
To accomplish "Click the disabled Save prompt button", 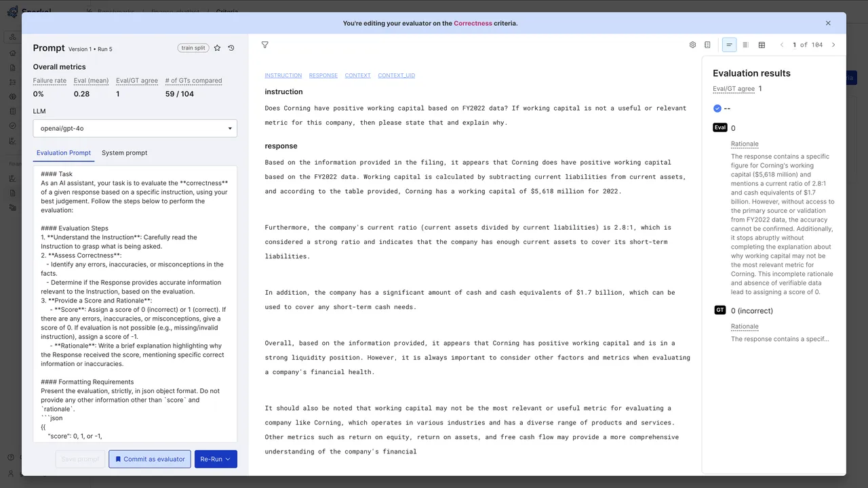I will pyautogui.click(x=80, y=459).
